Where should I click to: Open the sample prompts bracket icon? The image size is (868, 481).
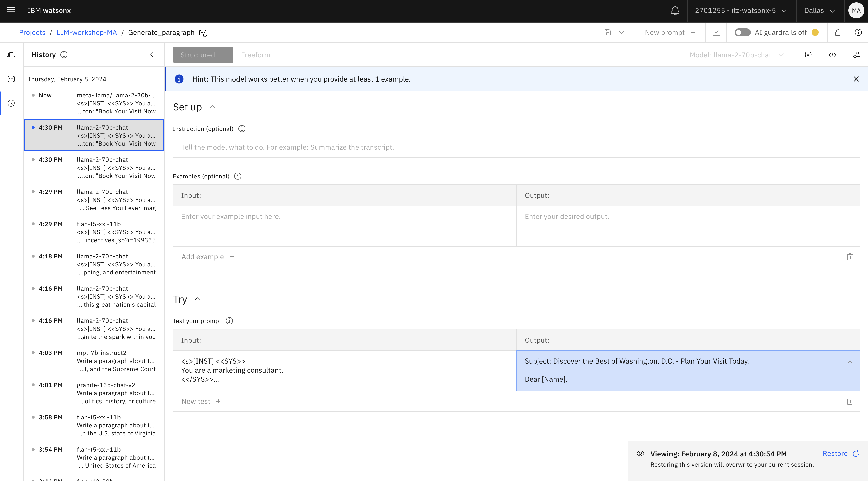(11, 79)
